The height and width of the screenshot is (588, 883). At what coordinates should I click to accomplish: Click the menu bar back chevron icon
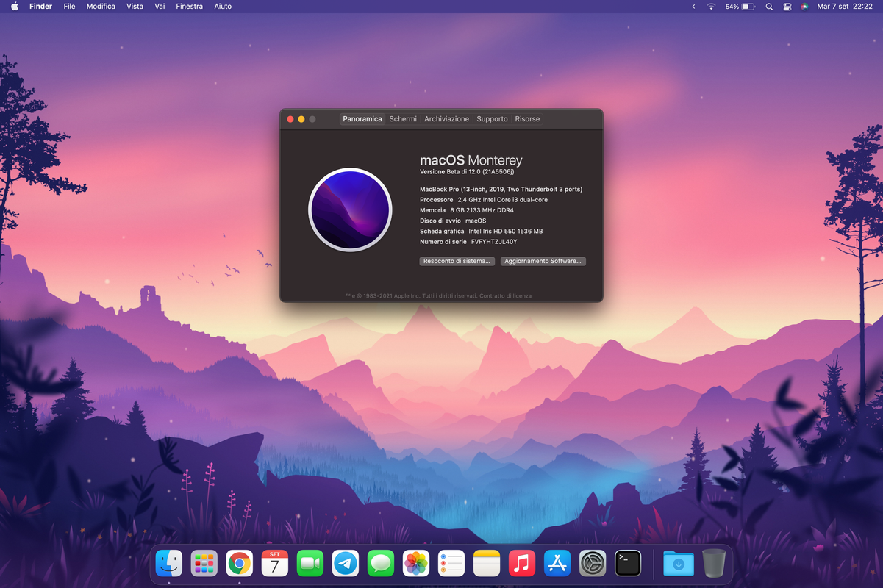coord(693,7)
